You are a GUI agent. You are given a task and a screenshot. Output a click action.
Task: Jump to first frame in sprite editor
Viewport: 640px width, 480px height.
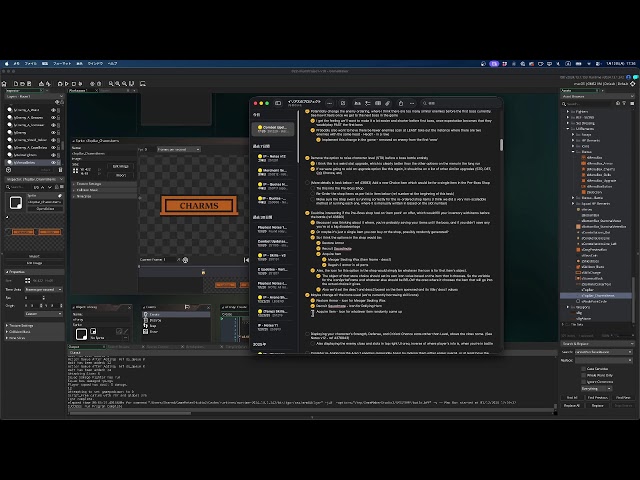pos(246,260)
